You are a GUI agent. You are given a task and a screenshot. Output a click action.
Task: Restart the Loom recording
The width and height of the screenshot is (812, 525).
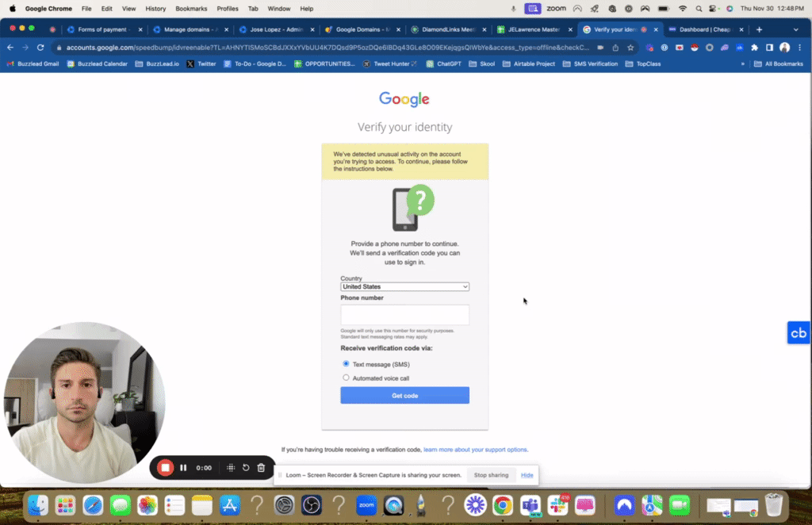coord(245,467)
